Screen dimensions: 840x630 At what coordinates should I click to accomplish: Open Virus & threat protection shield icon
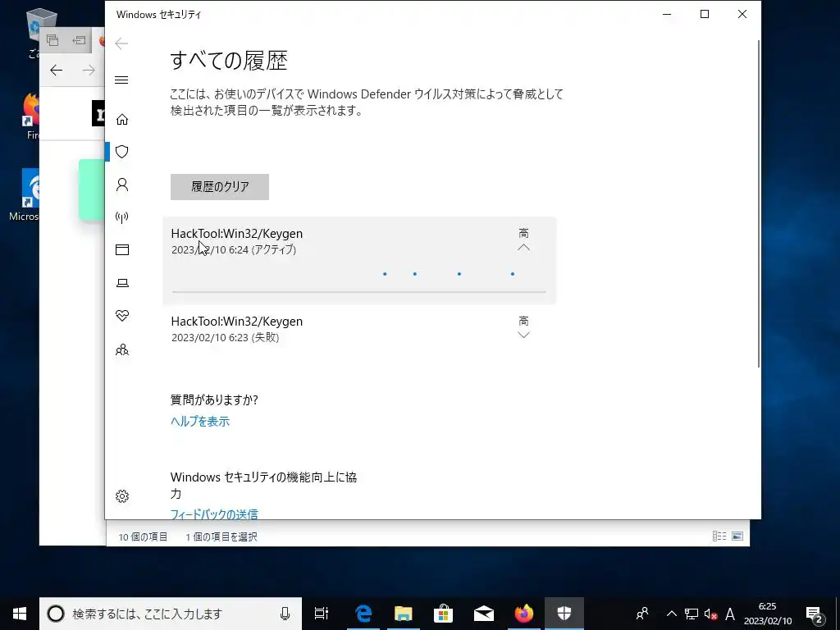[122, 152]
